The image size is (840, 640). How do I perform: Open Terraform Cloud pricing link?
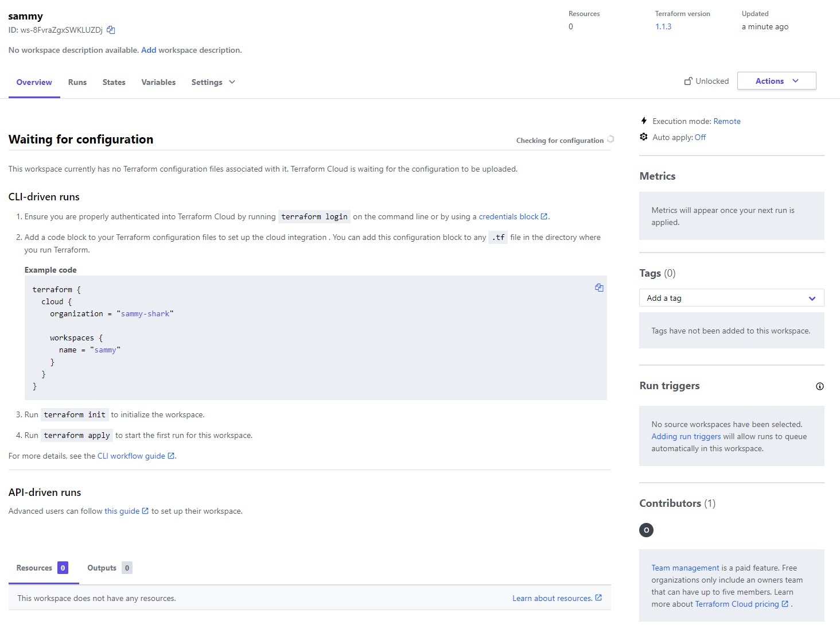click(742, 604)
